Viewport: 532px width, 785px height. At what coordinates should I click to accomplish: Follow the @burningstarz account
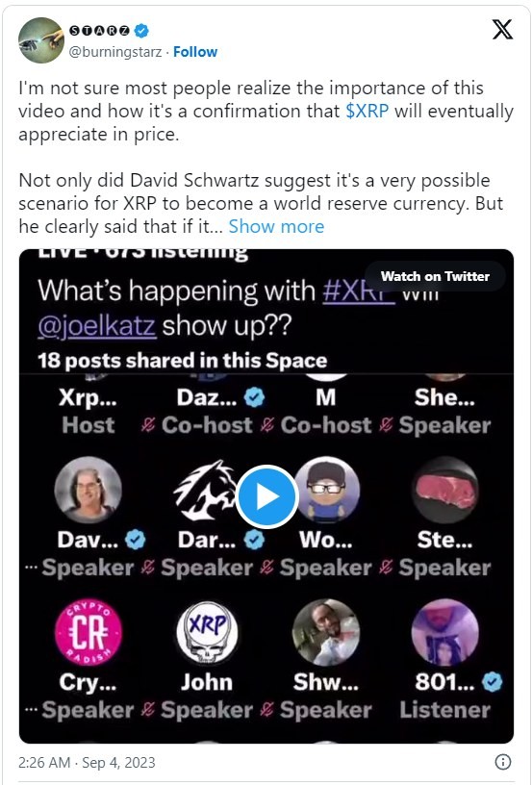pos(195,52)
